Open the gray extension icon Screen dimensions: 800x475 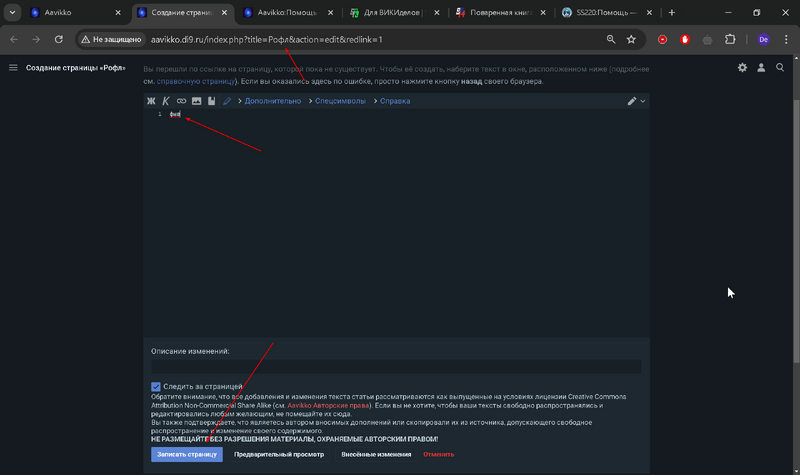(708, 39)
